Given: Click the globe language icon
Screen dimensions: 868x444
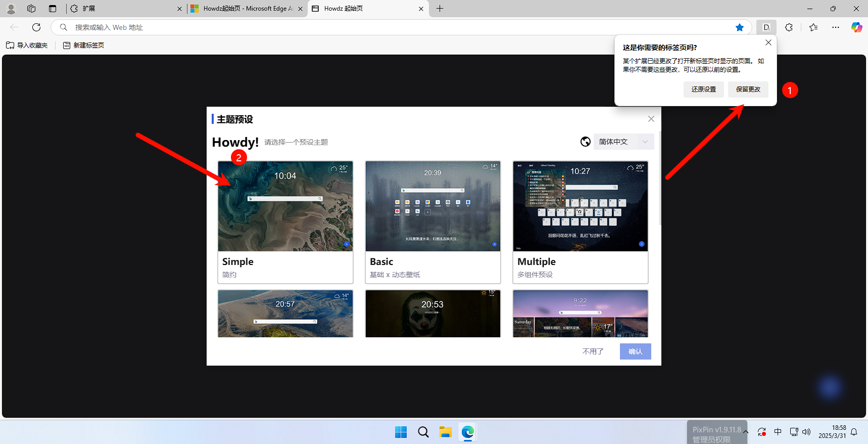Looking at the screenshot, I should (586, 142).
